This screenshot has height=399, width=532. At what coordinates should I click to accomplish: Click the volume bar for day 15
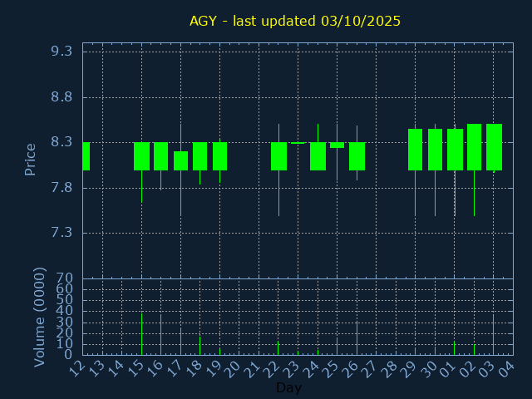click(x=141, y=334)
